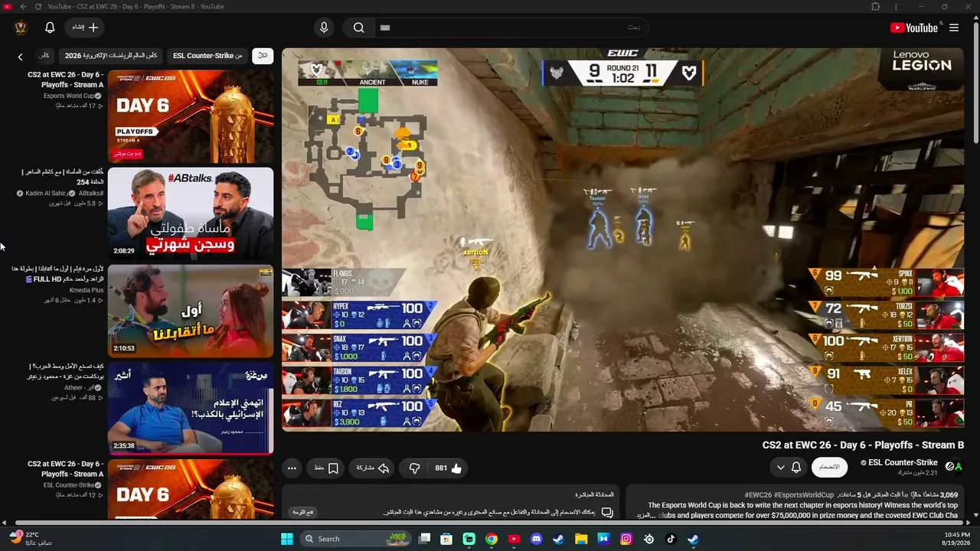
Task: Click the video player showing Round 21
Action: point(622,240)
